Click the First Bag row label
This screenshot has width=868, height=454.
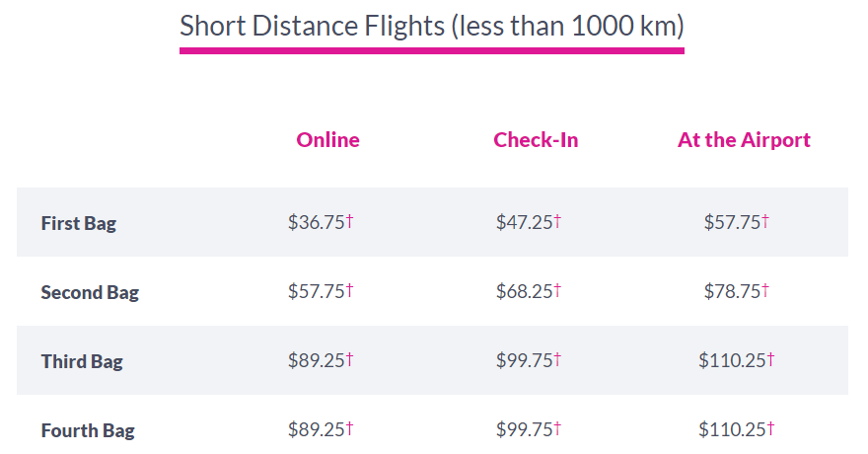tap(79, 223)
